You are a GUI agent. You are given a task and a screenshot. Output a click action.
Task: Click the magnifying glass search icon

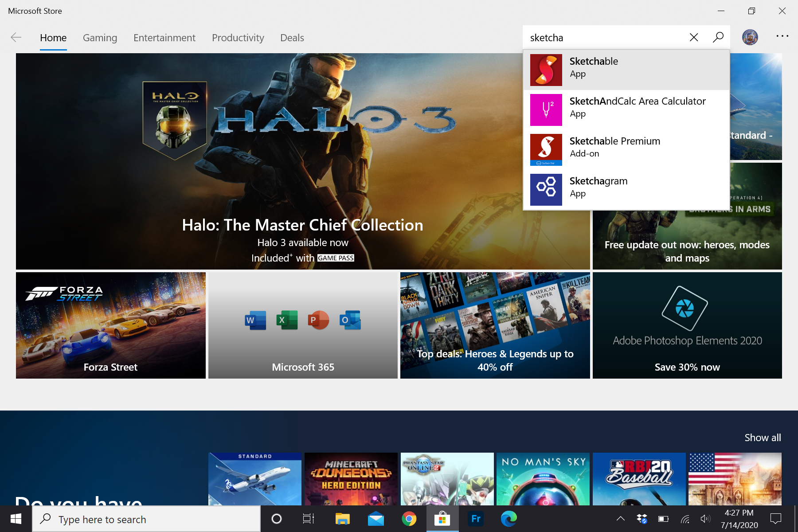[x=718, y=37]
